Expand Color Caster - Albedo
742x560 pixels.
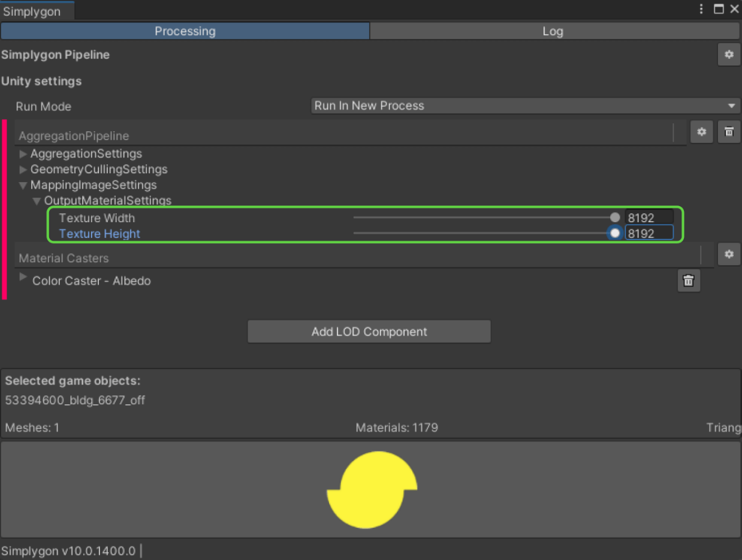pos(23,277)
